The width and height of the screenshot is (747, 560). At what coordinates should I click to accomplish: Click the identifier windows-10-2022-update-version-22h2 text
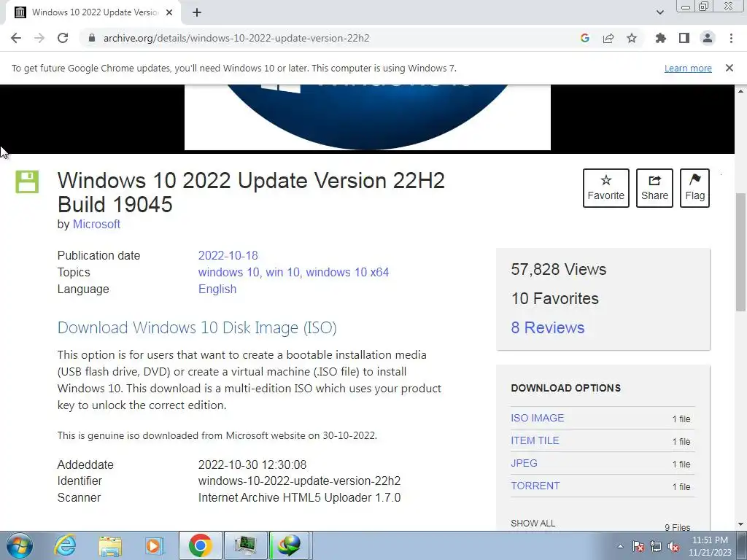coord(299,481)
